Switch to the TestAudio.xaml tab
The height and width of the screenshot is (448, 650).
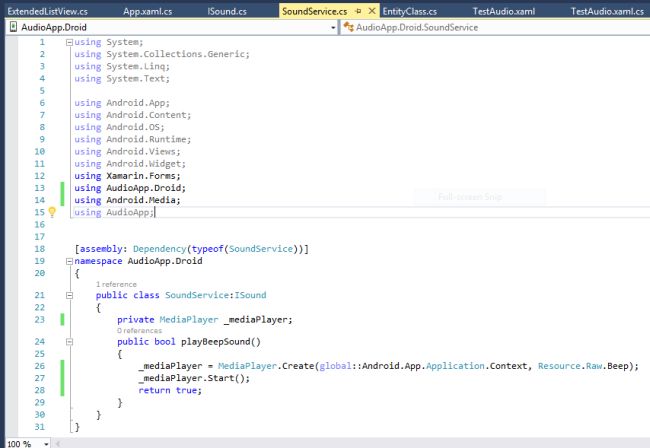(x=504, y=11)
